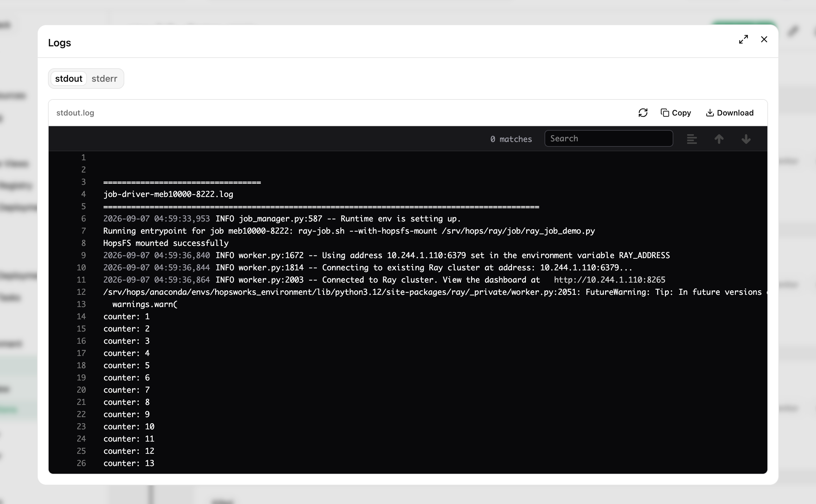Click the FutureWarning log line 12

(x=435, y=292)
